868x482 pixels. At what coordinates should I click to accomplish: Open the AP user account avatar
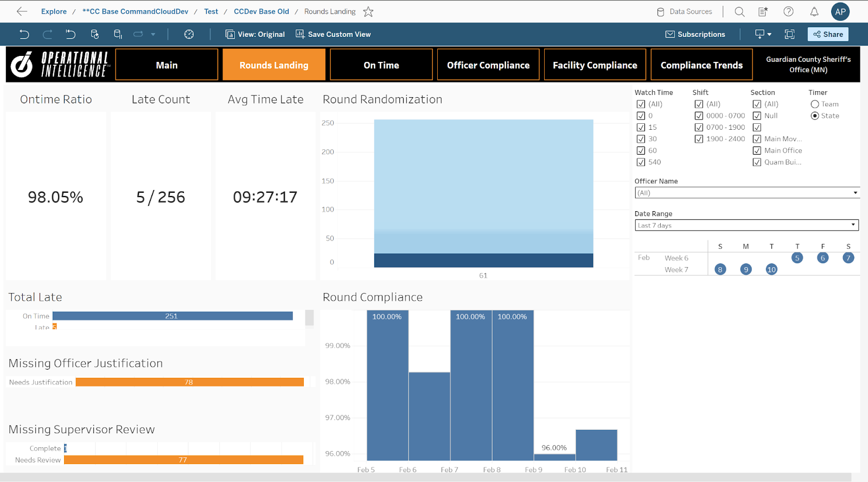[840, 11]
